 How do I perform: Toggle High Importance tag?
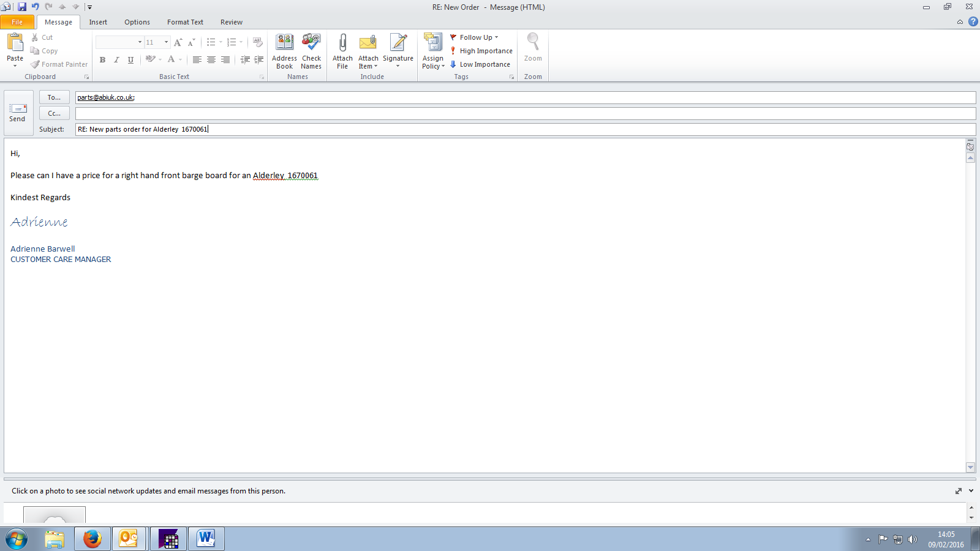(x=481, y=51)
